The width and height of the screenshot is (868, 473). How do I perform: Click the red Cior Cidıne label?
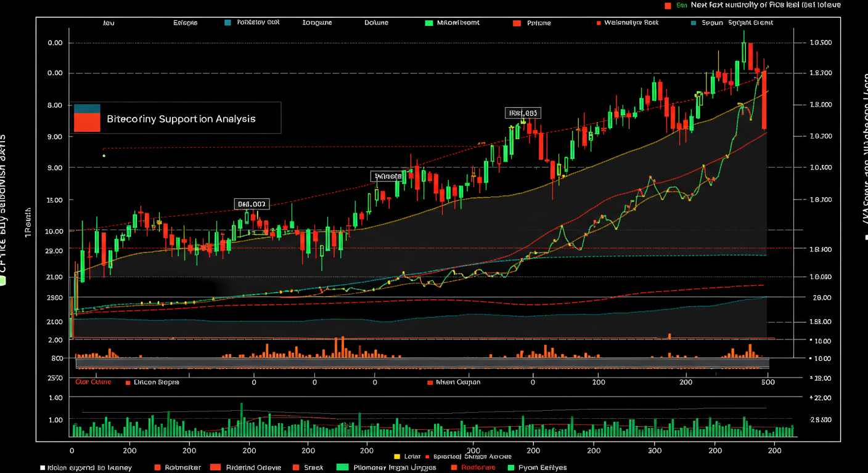tap(93, 382)
